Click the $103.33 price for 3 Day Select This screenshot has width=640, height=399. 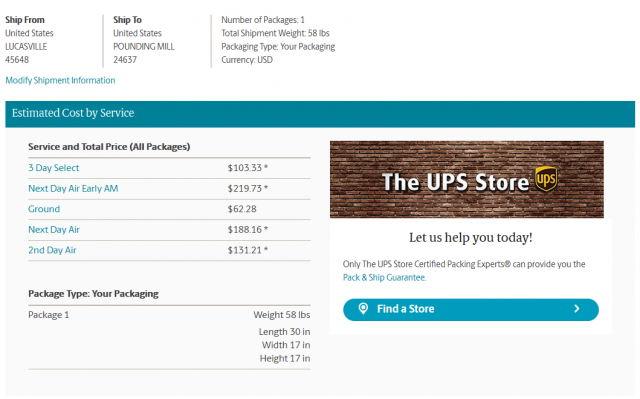pos(245,168)
